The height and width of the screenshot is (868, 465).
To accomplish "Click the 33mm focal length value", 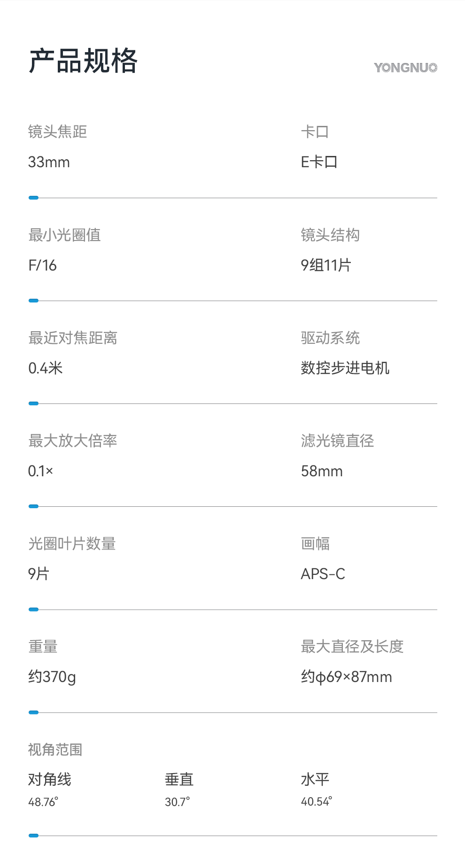I will point(49,162).
